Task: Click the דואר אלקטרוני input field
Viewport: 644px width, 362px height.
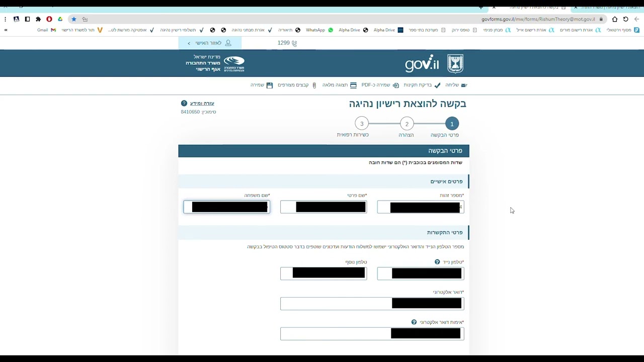Action: [372, 304]
